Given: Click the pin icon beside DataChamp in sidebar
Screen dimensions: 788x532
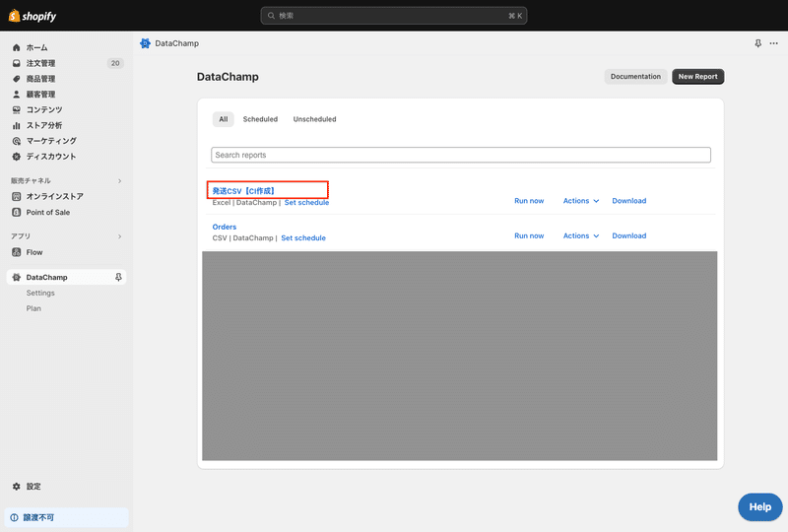Looking at the screenshot, I should coord(118,277).
